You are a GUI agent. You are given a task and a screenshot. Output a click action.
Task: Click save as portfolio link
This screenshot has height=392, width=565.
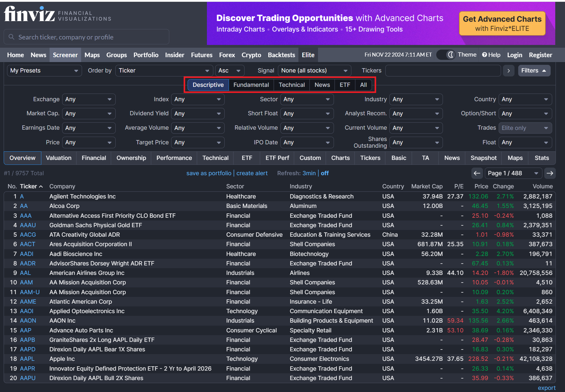pyautogui.click(x=209, y=173)
